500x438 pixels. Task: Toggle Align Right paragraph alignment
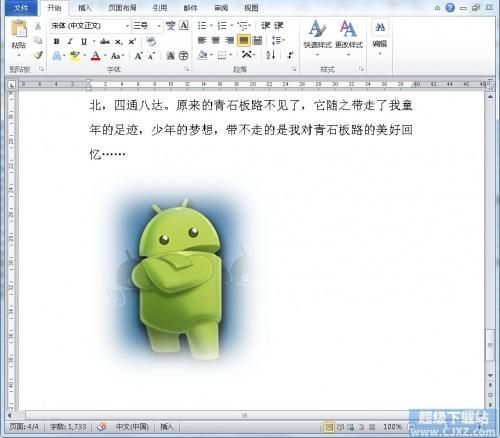[229, 40]
